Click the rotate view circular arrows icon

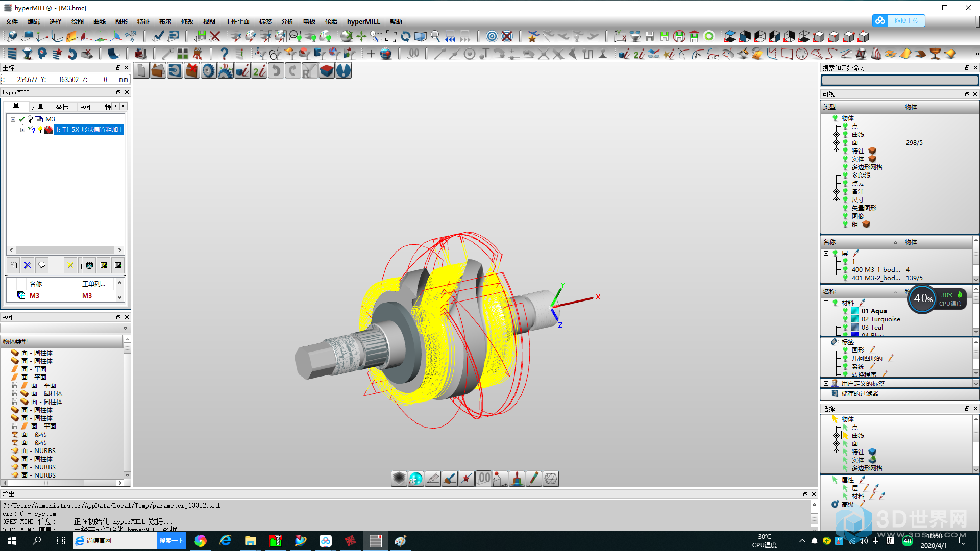click(406, 36)
